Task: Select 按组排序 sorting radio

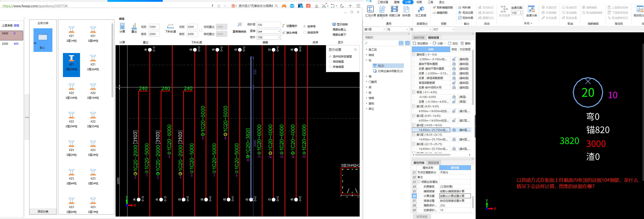Action: click(305, 33)
